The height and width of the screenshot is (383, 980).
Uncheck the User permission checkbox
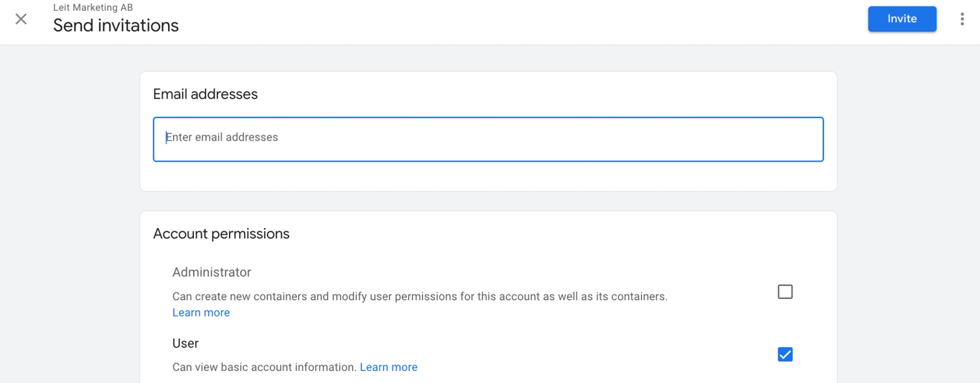784,354
